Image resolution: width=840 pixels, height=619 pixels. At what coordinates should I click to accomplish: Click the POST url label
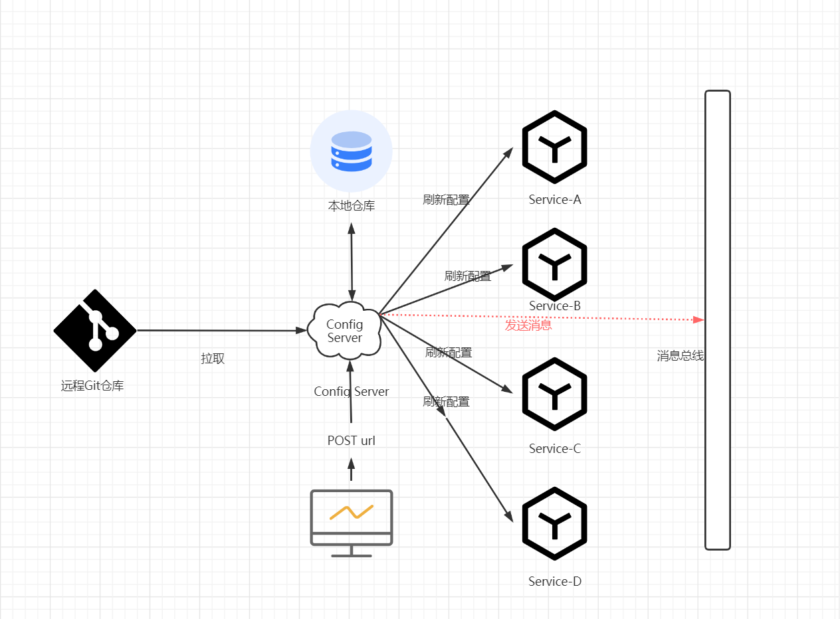click(x=352, y=440)
